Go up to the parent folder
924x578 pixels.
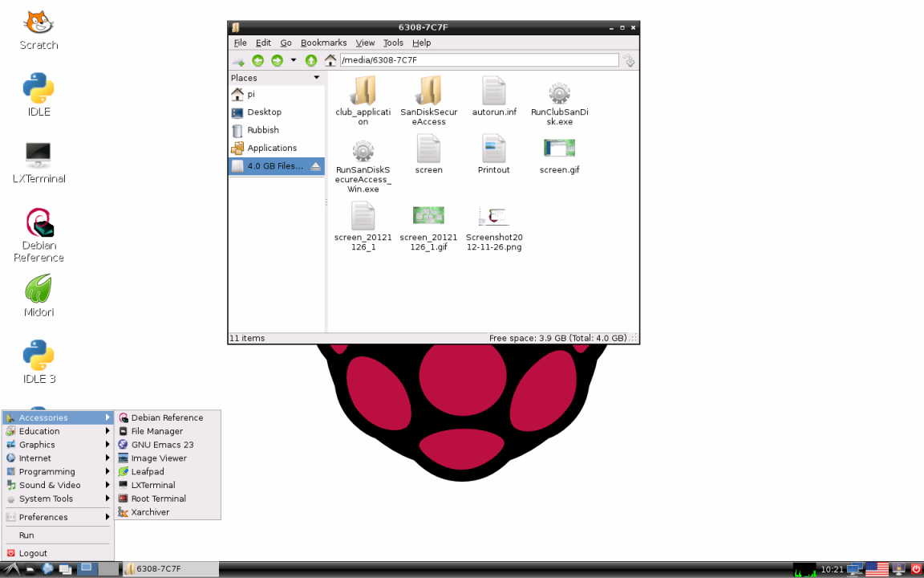point(311,60)
